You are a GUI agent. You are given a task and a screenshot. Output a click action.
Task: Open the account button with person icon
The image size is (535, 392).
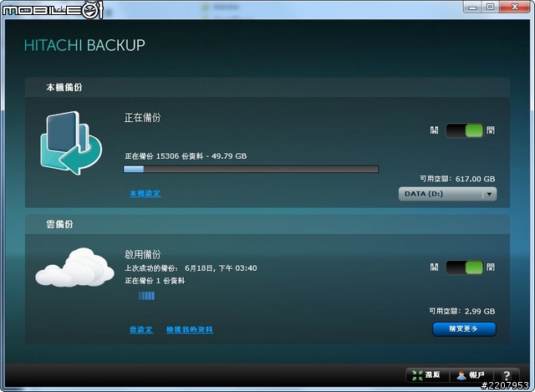point(471,375)
